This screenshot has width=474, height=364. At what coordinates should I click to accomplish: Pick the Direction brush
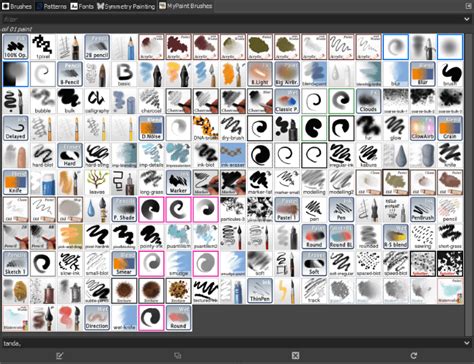(97, 318)
